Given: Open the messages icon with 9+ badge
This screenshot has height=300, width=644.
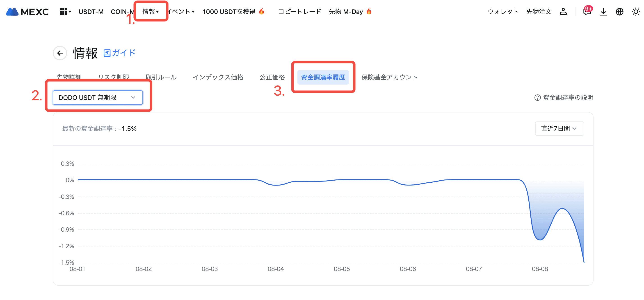Looking at the screenshot, I should pyautogui.click(x=587, y=12).
